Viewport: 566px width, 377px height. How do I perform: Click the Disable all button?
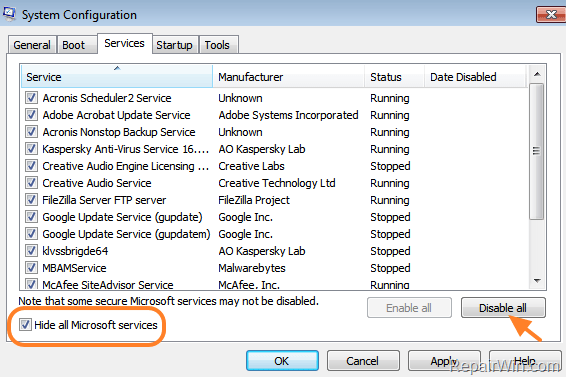503,308
